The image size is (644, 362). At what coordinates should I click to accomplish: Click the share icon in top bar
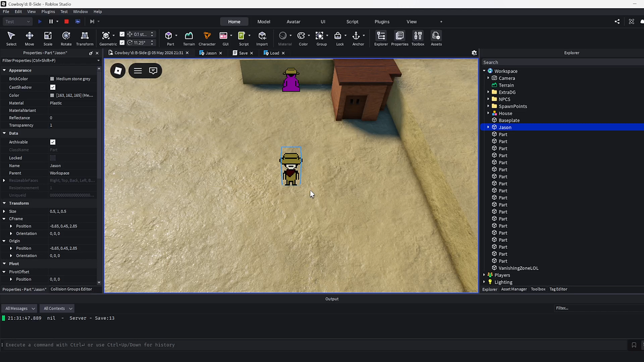point(617,21)
